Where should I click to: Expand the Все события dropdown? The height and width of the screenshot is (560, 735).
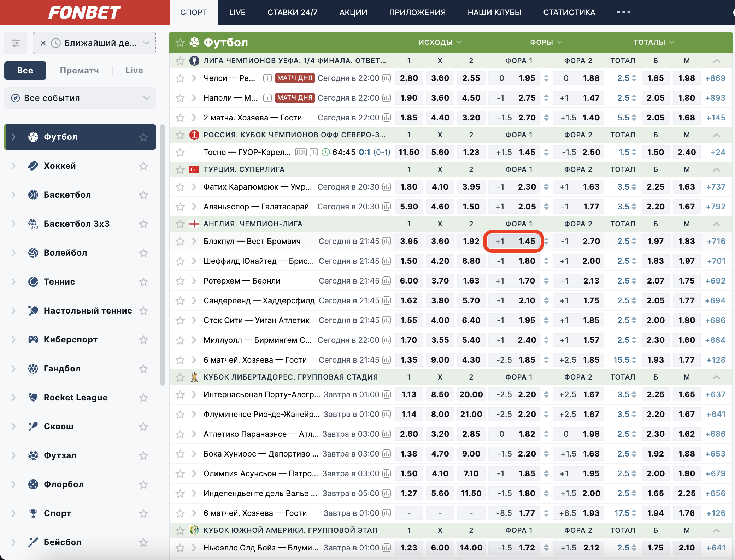(80, 98)
